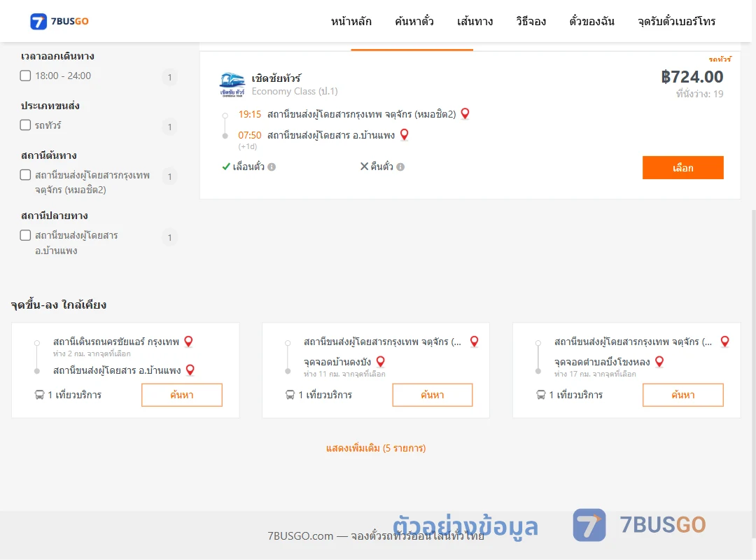Screen dimensions: 756x560
Task: Tick the origin station หมอชิต2 checkbox
Action: 25,174
